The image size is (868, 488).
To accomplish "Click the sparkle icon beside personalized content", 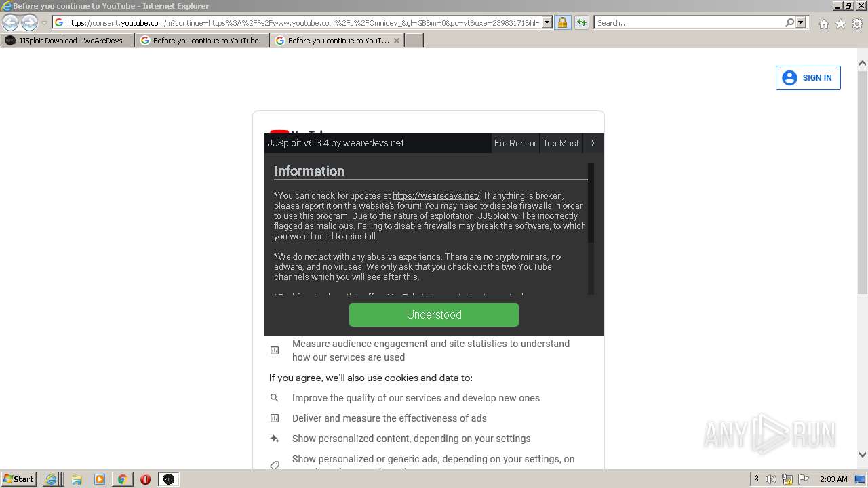I will pyautogui.click(x=275, y=439).
